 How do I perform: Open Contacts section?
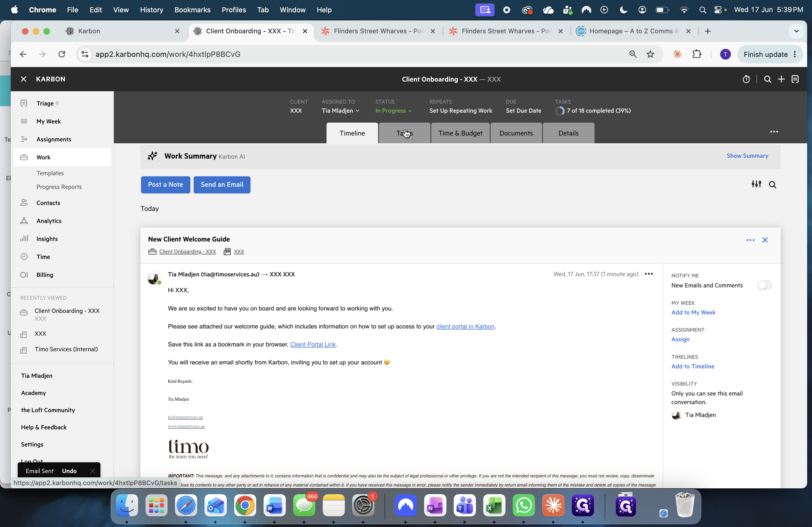pos(62,203)
